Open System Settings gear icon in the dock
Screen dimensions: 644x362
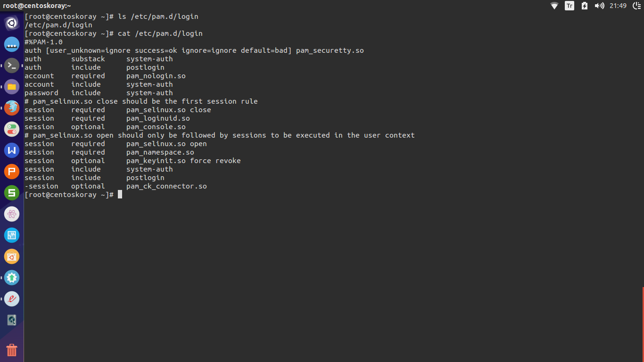pos(12,278)
